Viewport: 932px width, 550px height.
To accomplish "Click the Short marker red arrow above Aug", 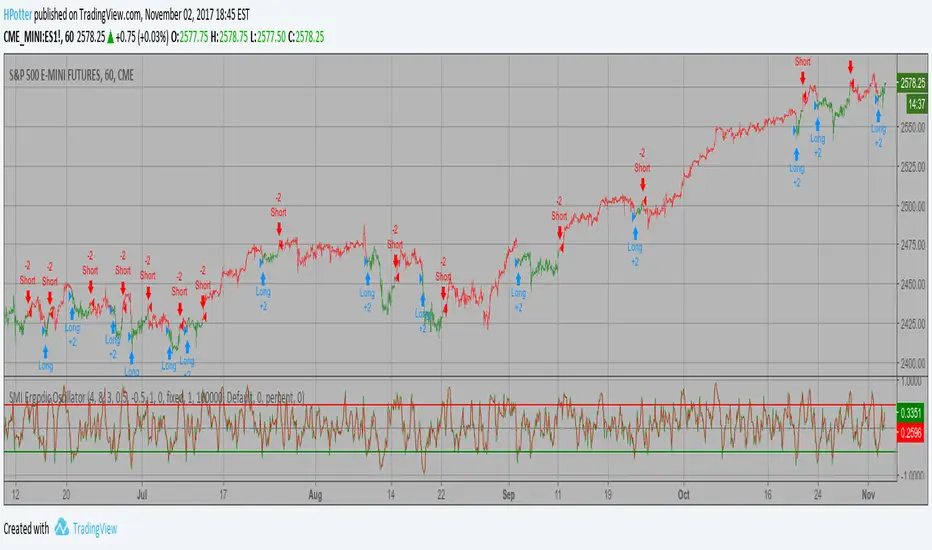I will pyautogui.click(x=279, y=229).
